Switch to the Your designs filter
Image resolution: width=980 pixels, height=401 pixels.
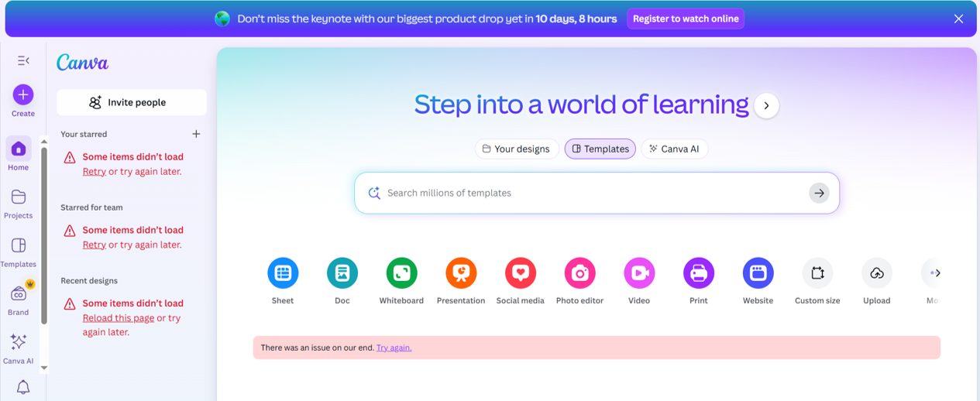(x=516, y=149)
